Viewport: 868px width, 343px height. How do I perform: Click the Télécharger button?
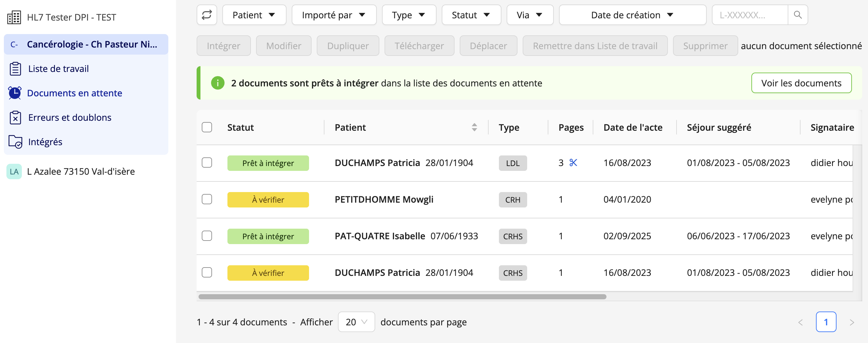coord(419,46)
